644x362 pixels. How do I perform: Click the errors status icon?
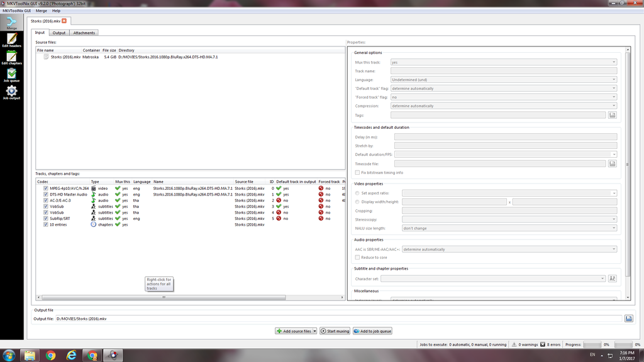coord(543,344)
